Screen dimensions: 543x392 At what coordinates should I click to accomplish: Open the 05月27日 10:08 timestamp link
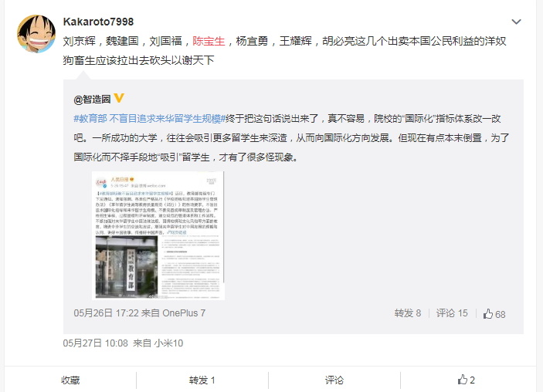(96, 343)
